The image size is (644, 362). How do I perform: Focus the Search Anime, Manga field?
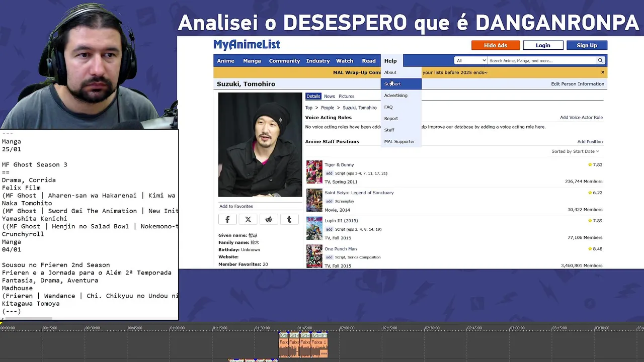tap(542, 61)
